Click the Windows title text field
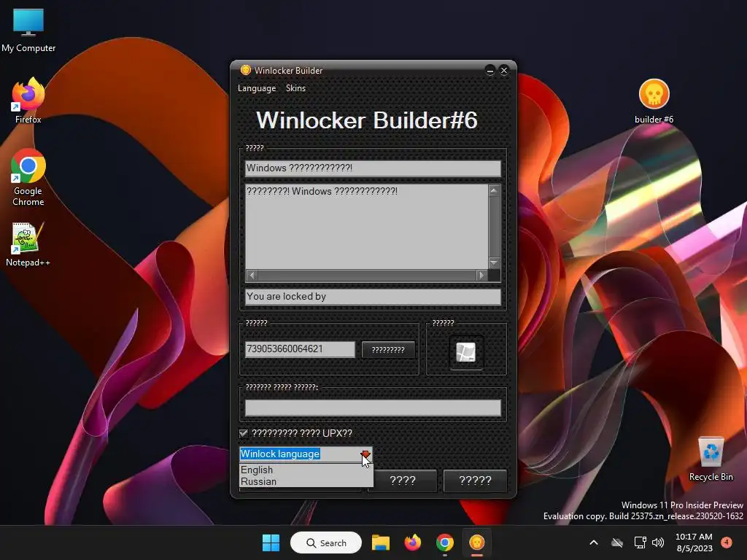The image size is (747, 560). tap(373, 168)
